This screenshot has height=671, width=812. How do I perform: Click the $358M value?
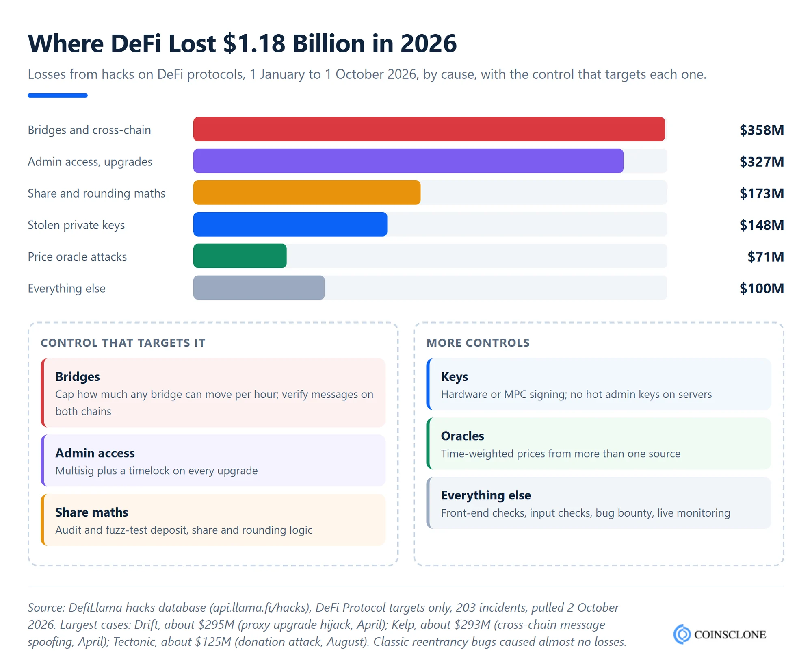point(762,130)
